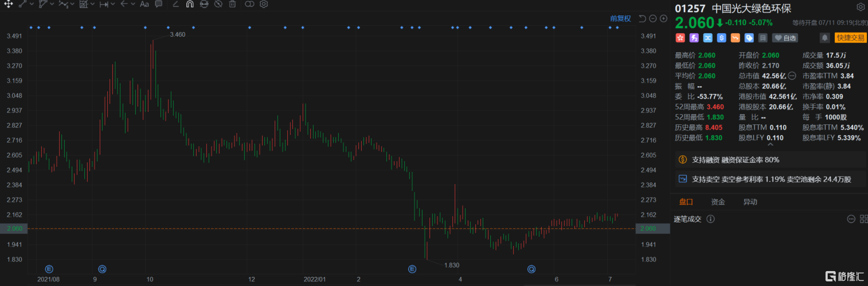Toggle the lock drawings icon
The image size is (868, 286).
coord(204,4)
